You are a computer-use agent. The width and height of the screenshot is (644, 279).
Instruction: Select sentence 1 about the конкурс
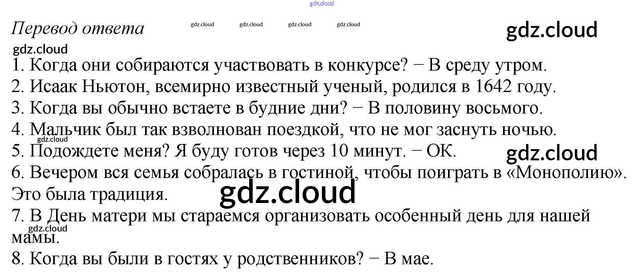[279, 65]
